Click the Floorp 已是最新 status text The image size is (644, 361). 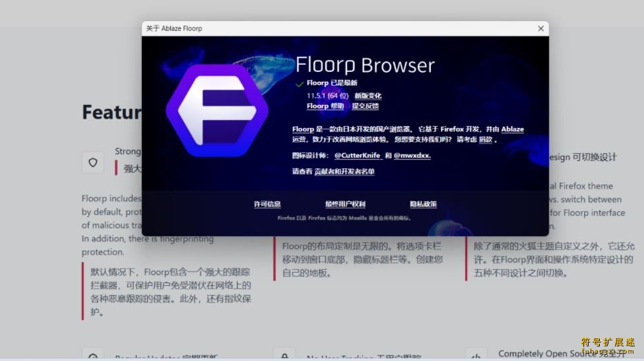(332, 83)
